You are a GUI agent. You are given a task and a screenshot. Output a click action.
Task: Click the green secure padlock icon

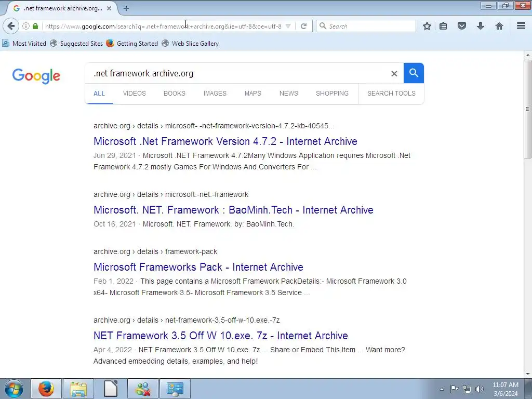[x=35, y=26]
